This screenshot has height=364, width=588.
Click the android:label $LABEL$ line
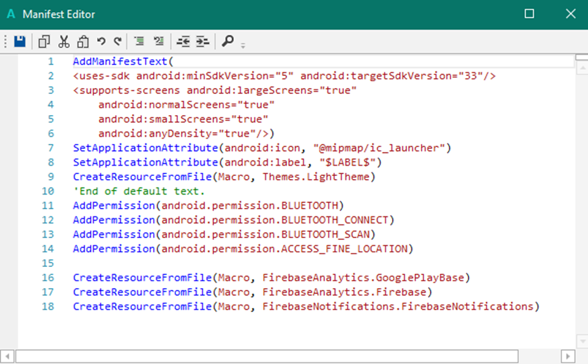[227, 162]
